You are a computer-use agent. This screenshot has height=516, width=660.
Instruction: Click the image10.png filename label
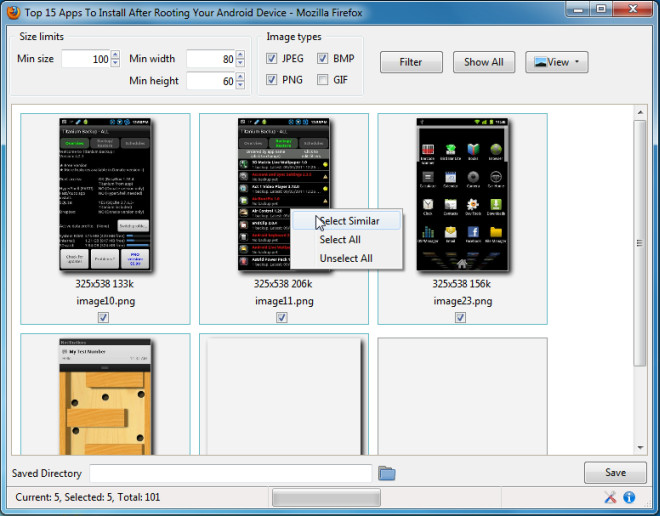coord(106,301)
